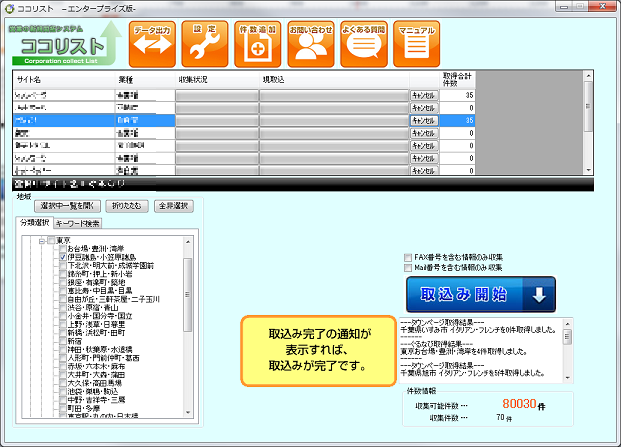The height and width of the screenshot is (447, 621).
Task: Check the 新宿 area checkbox
Action: [63, 341]
